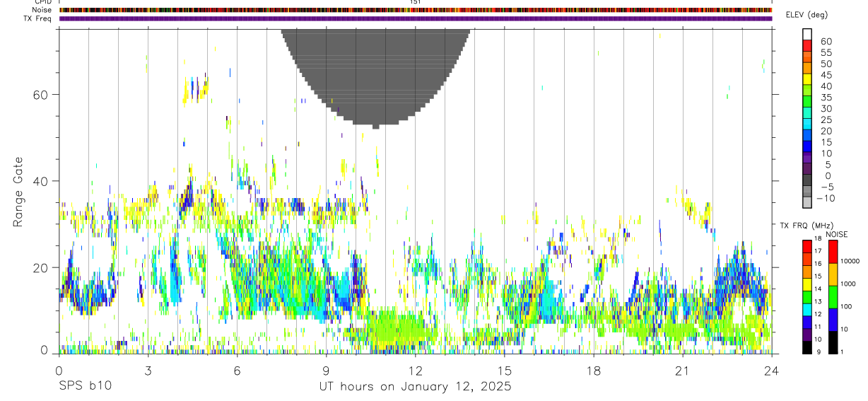Click the dark gray swatch in the ELEV scale

pyautogui.click(x=807, y=180)
